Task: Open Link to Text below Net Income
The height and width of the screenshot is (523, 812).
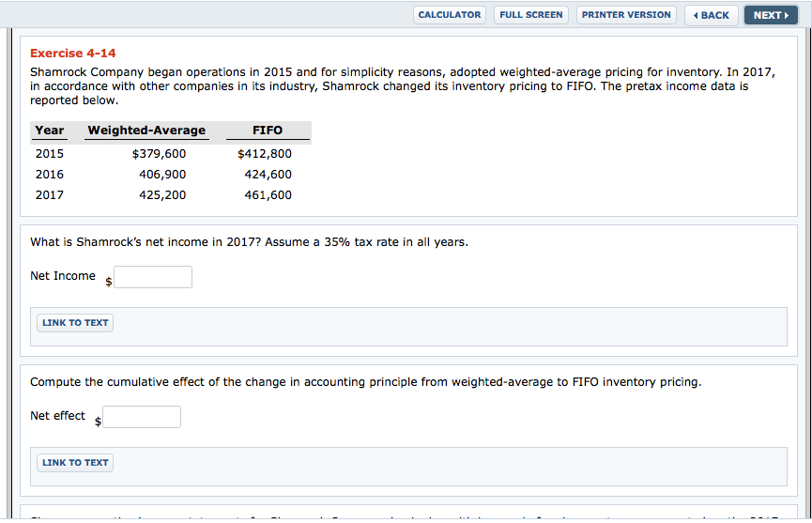Action: click(75, 323)
